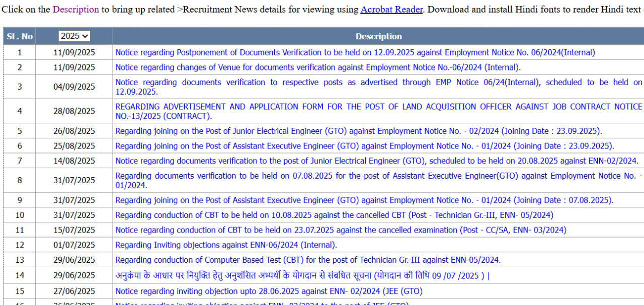Click serial number 4 cell
This screenshot has width=644, height=305.
pos(20,111)
